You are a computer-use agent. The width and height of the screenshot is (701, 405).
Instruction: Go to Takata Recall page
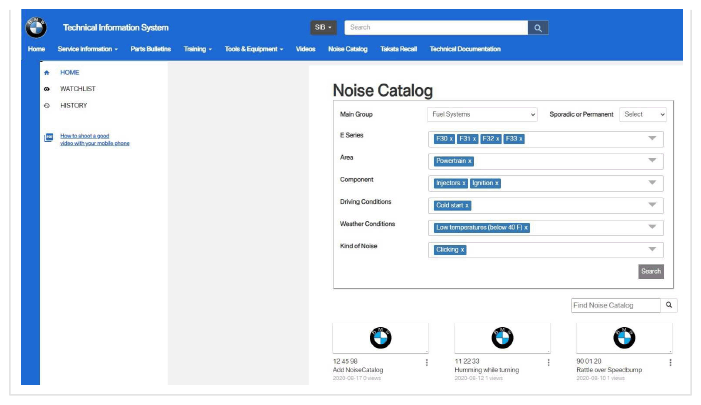click(399, 49)
